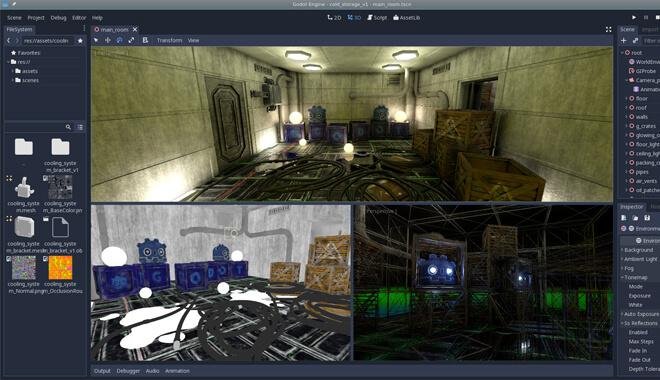Viewport: 660px width, 380px height.
Task: Toggle the lock selected object icon
Action: 145,40
